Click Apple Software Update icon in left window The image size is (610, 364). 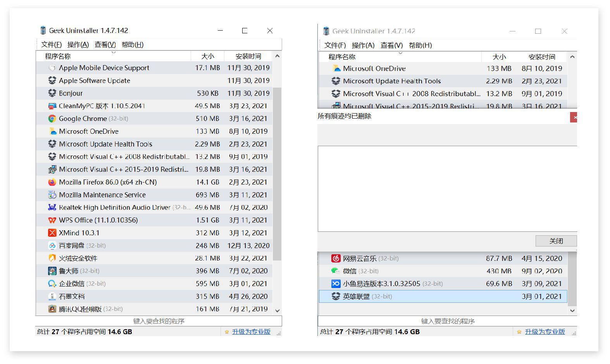click(52, 81)
